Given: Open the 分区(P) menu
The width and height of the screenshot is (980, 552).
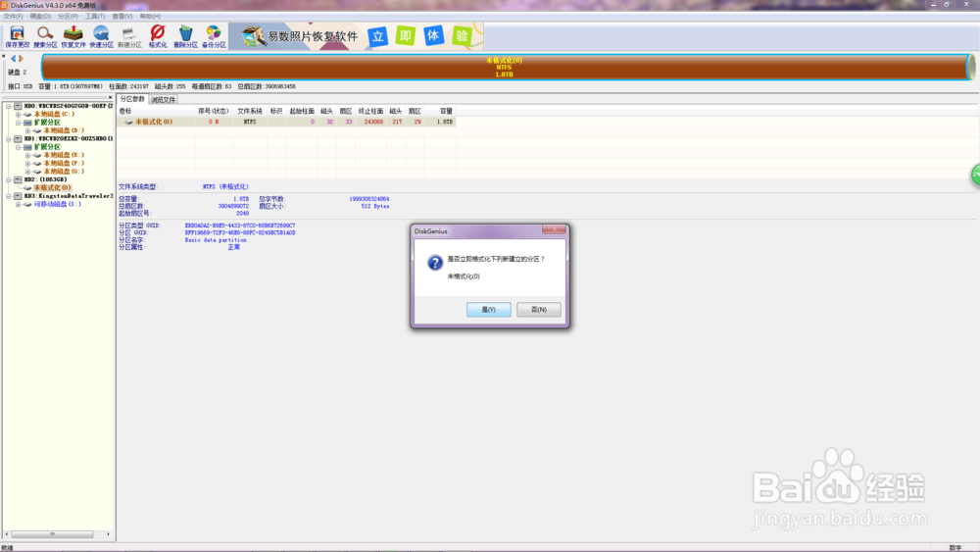Looking at the screenshot, I should pyautogui.click(x=69, y=17).
